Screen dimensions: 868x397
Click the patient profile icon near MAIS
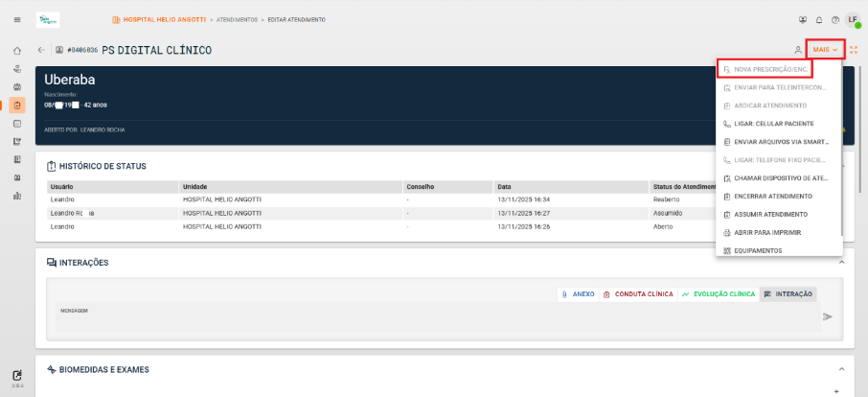[x=798, y=50]
